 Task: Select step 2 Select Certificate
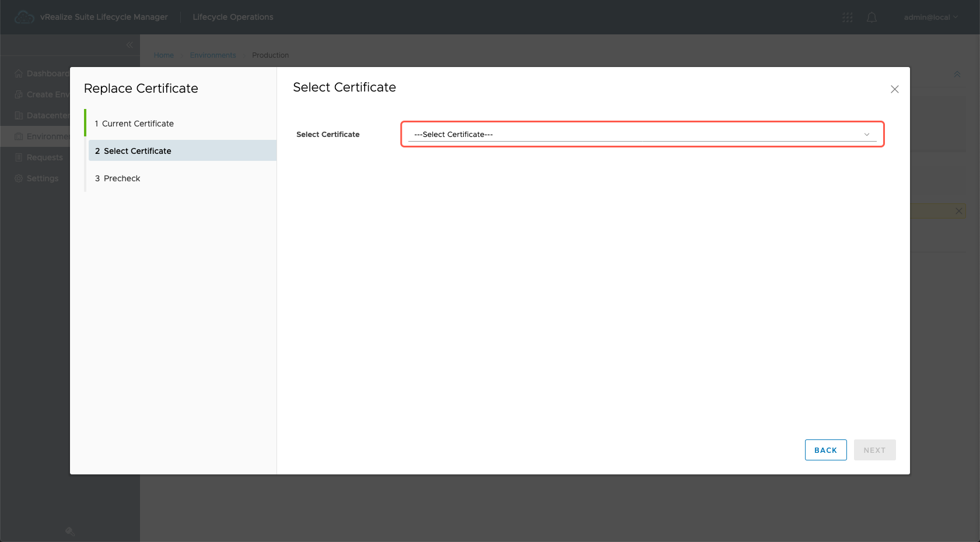tap(138, 151)
